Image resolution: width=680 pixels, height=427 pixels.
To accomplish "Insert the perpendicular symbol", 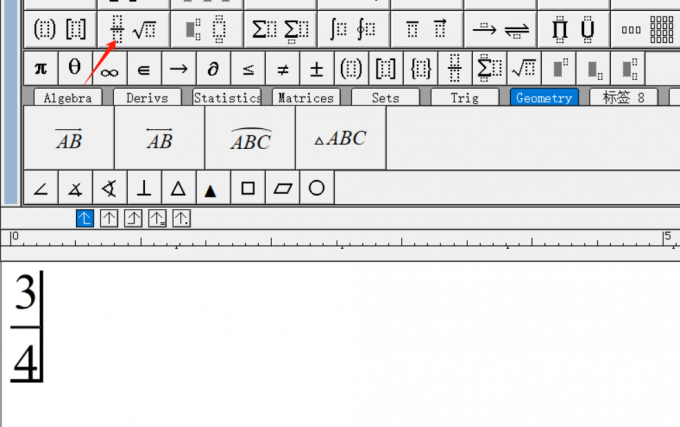I will (144, 188).
